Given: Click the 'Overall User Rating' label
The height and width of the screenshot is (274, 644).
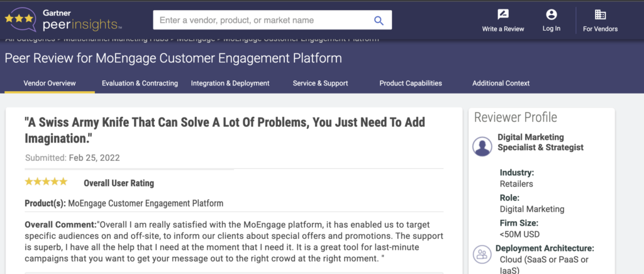Looking at the screenshot, I should coord(119,184).
